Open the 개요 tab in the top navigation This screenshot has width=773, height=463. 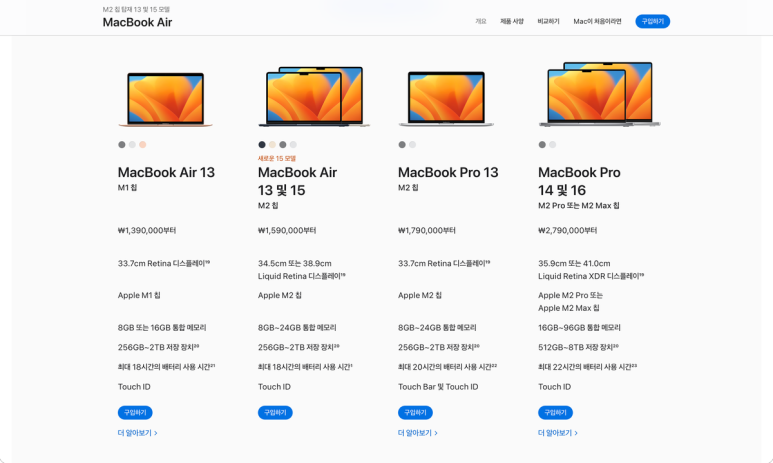click(481, 21)
